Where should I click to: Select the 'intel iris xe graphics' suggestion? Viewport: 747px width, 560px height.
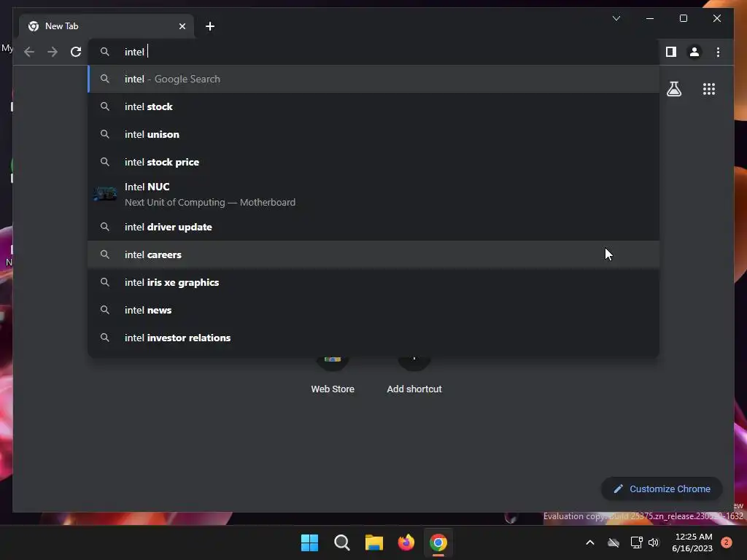tap(373, 282)
